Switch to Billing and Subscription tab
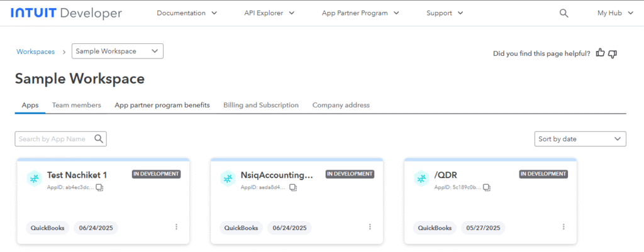Viewport: 644px width, 252px height. tap(261, 105)
